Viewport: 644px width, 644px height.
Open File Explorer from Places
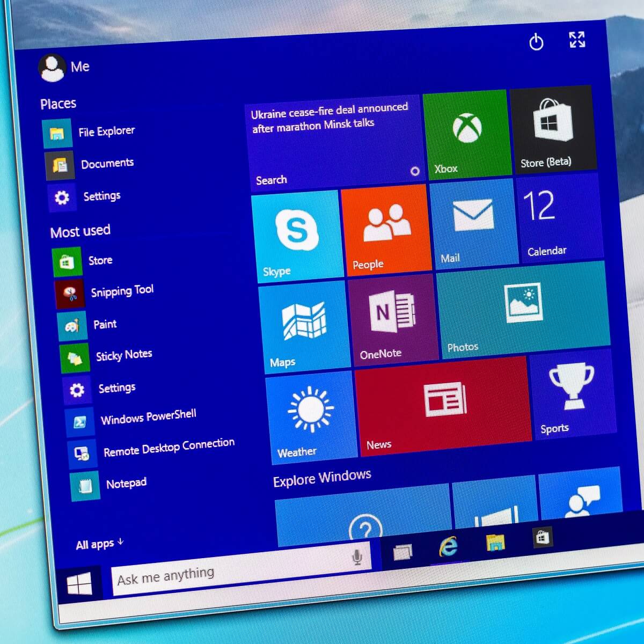coord(89,133)
